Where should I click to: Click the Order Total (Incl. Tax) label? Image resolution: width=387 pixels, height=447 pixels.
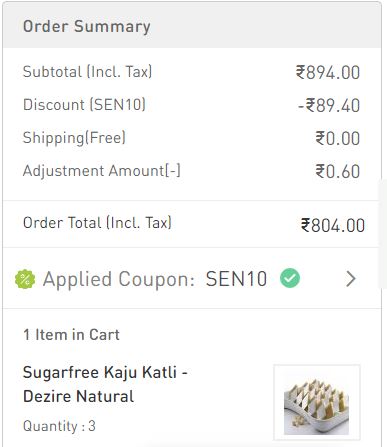coord(97,223)
